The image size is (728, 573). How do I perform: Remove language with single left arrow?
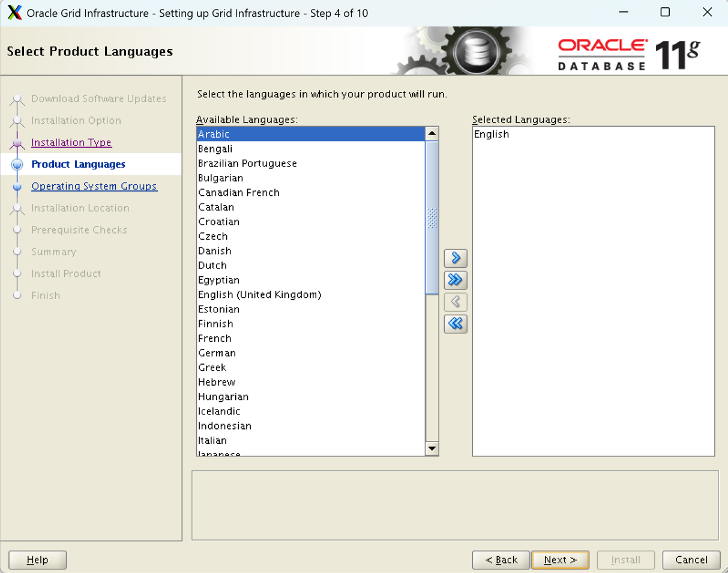point(456,302)
